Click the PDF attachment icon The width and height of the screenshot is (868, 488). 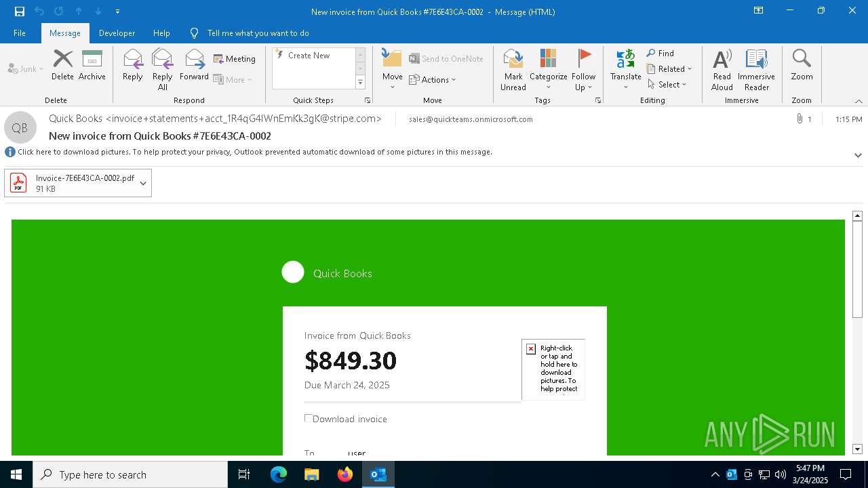point(18,183)
